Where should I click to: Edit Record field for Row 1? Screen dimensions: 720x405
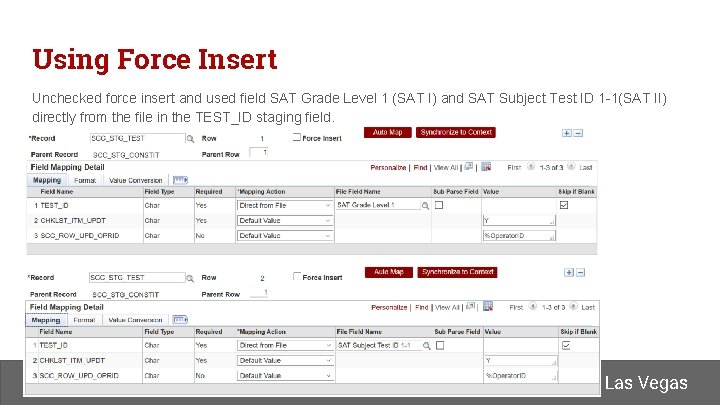pos(138,138)
